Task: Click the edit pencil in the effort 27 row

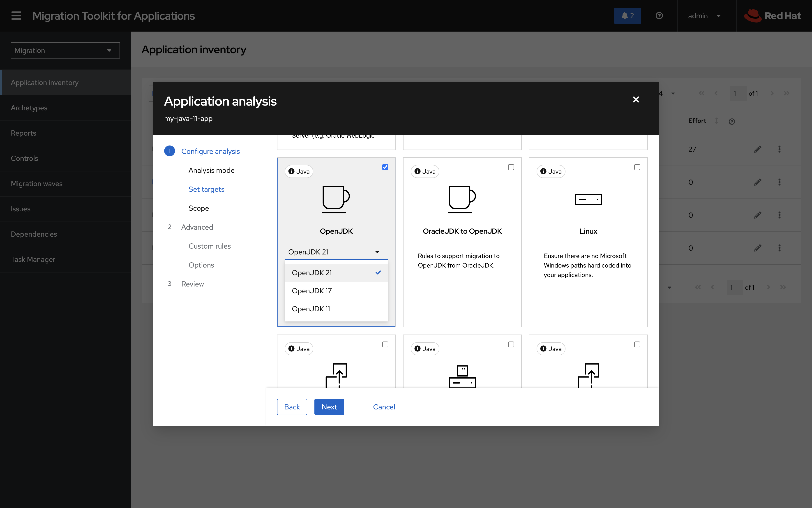Action: point(758,149)
